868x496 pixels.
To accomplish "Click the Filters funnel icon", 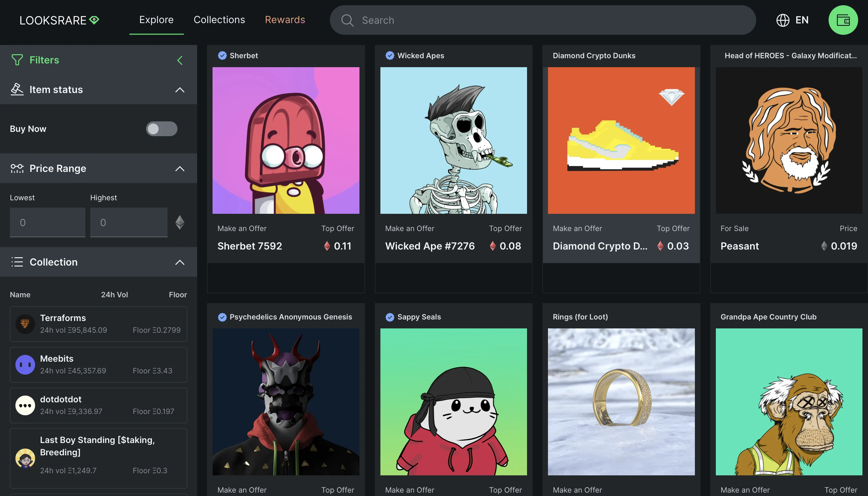I will click(x=17, y=60).
